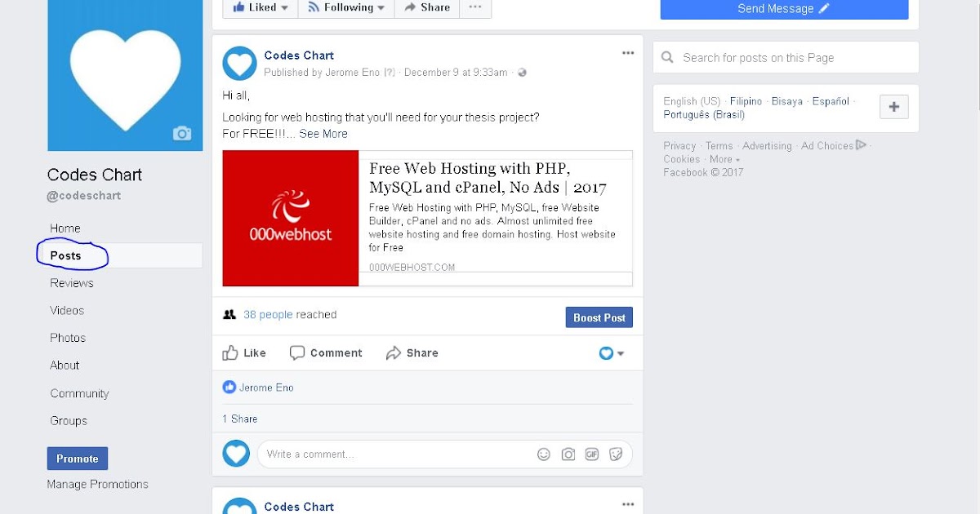Expand the post-as identity dropdown with heart icon
Screen dimensions: 980x514
click(612, 353)
